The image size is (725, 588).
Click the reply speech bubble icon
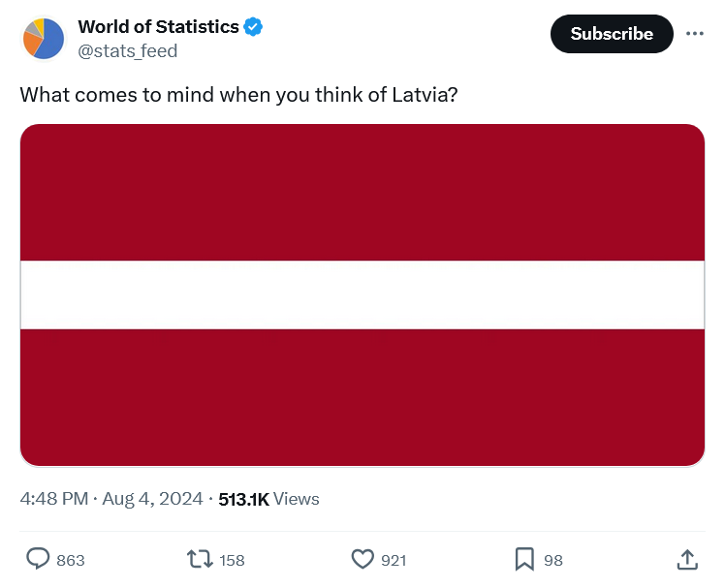(x=38, y=559)
